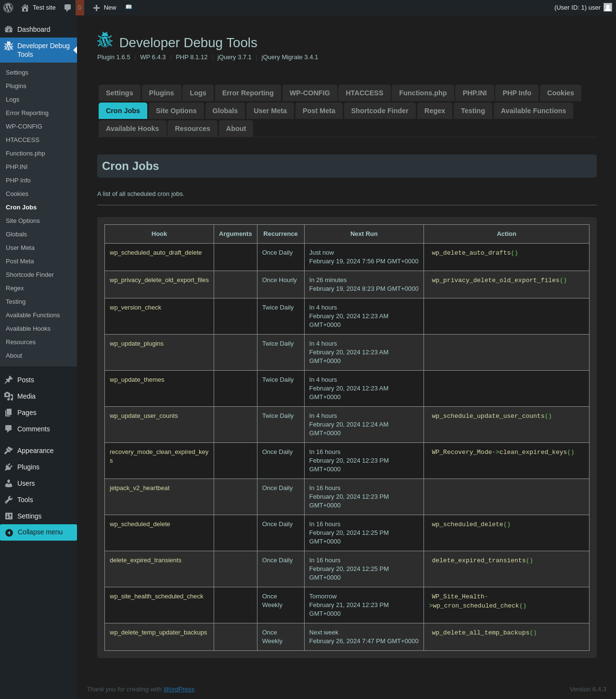Click the WordPress footer link
Image resolution: width=616 pixels, height=699 pixels.
point(179,689)
